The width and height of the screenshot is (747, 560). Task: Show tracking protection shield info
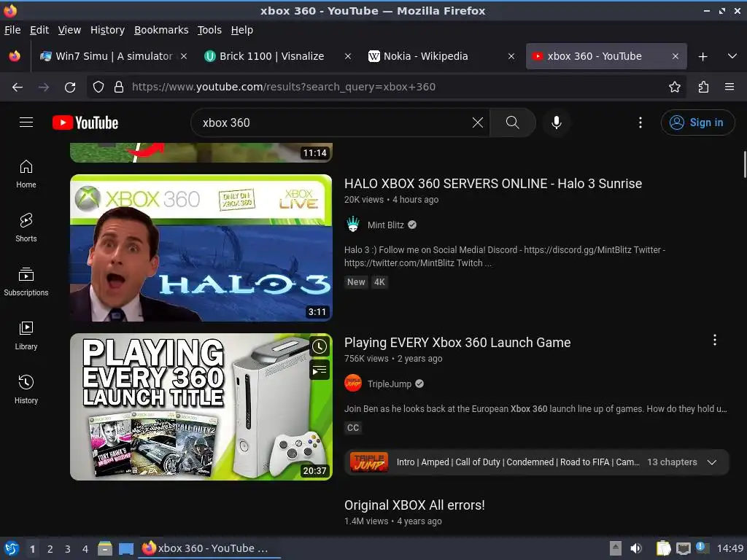pos(98,87)
